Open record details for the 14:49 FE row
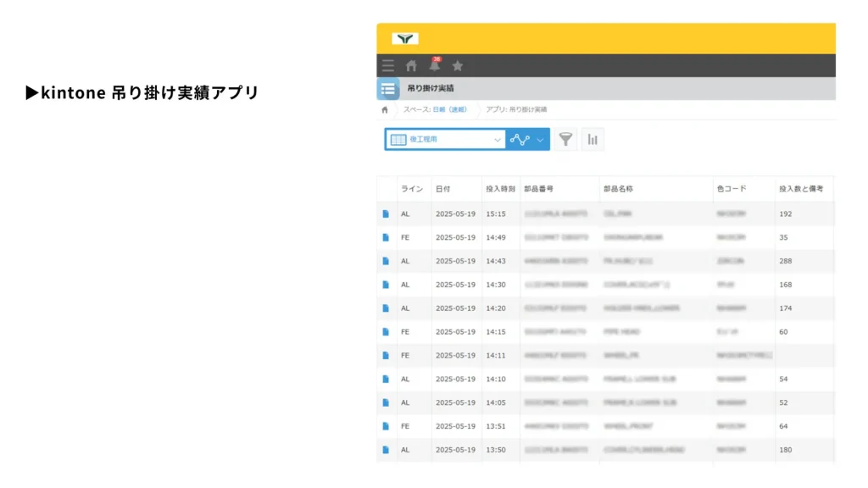The width and height of the screenshot is (868, 488). (386, 238)
